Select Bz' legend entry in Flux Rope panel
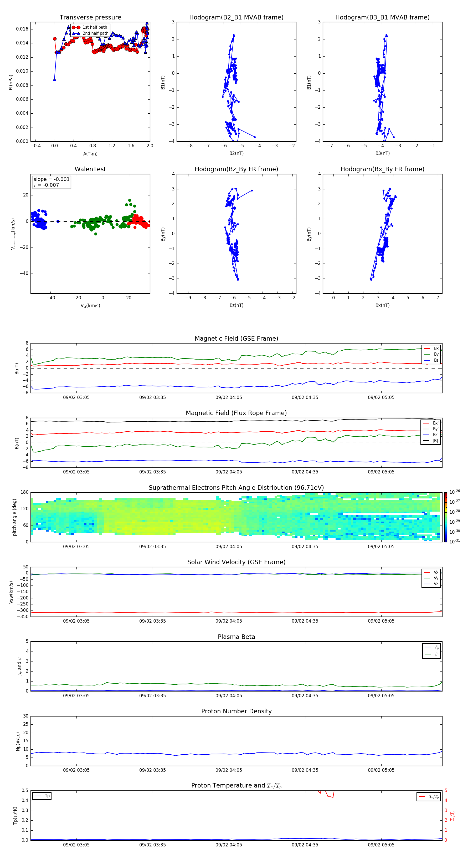Image resolution: width=473 pixels, height=868 pixels. [x=431, y=435]
